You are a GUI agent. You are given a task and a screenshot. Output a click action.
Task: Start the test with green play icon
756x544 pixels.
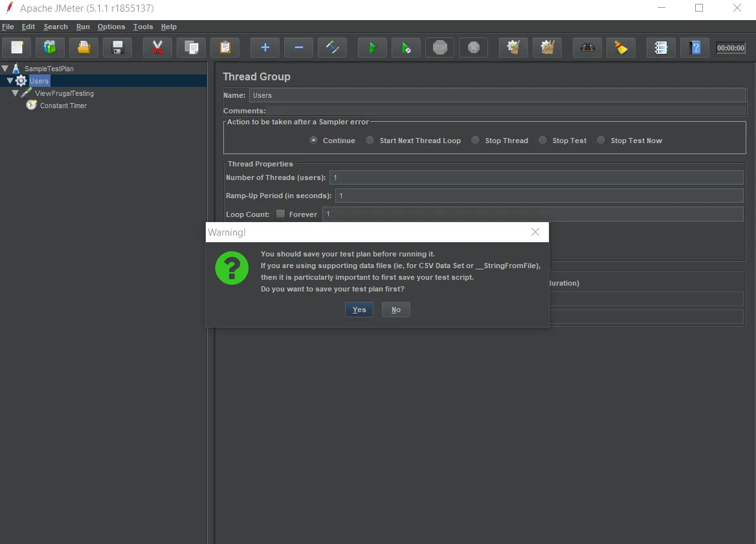click(x=373, y=47)
